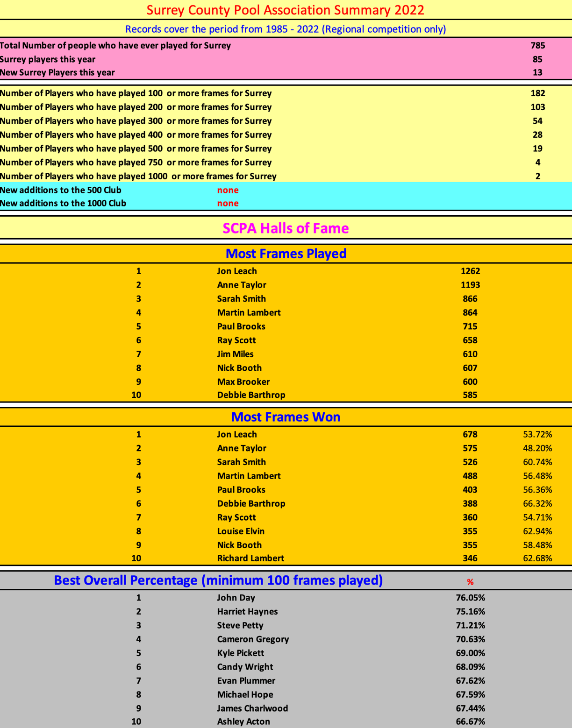Click the 'Most Frames Played' section heading
This screenshot has height=728, width=572.
[286, 254]
